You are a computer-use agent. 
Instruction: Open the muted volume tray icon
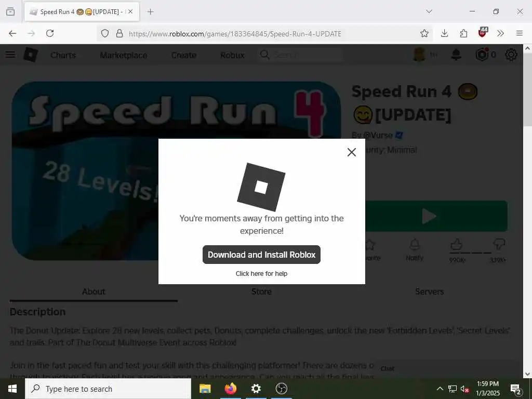pos(465,389)
